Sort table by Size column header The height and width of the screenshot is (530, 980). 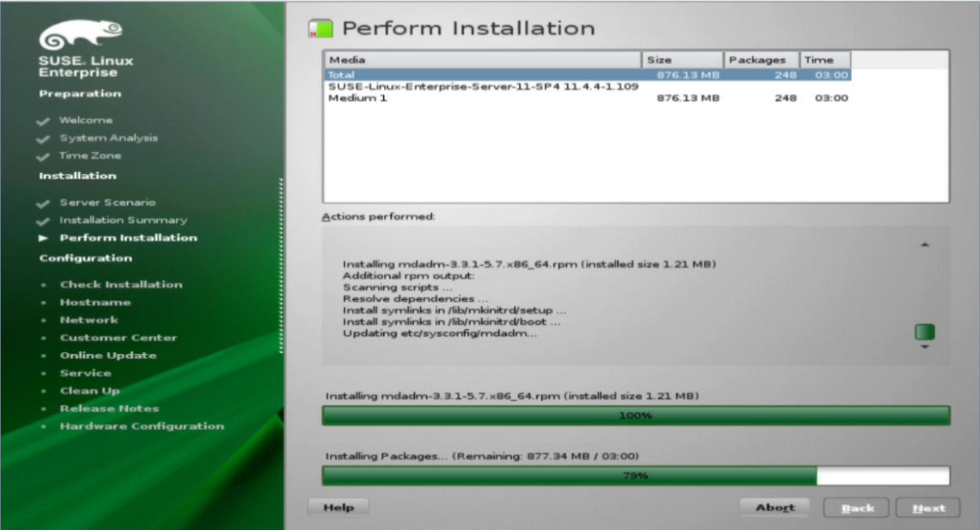(684, 60)
